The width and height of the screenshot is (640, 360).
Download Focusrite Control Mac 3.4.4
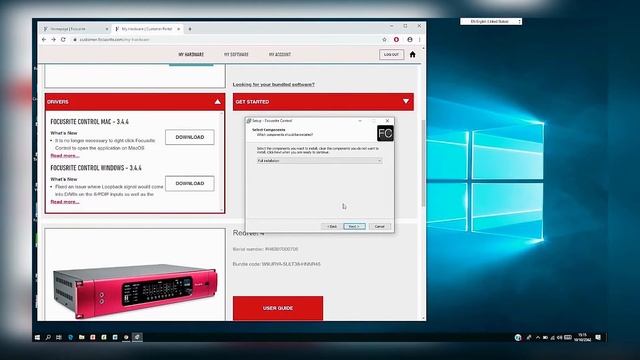click(190, 137)
